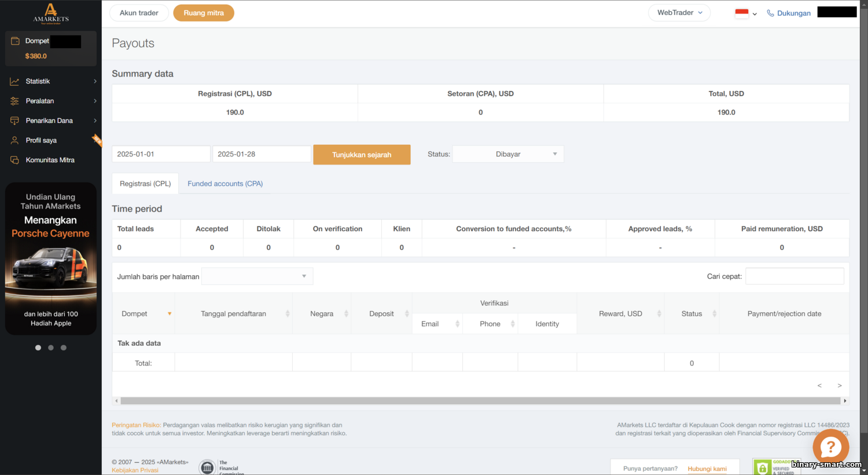Screen dimensions: 868x475
Task: Switch to the Funded accounts (CPA) tab
Action: pos(225,184)
